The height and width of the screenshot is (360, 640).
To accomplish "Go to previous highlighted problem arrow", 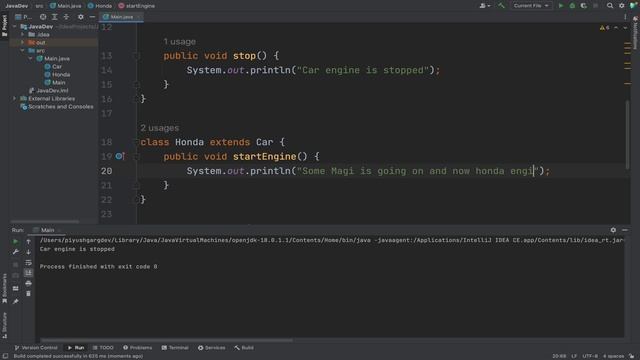I will 616,28.
